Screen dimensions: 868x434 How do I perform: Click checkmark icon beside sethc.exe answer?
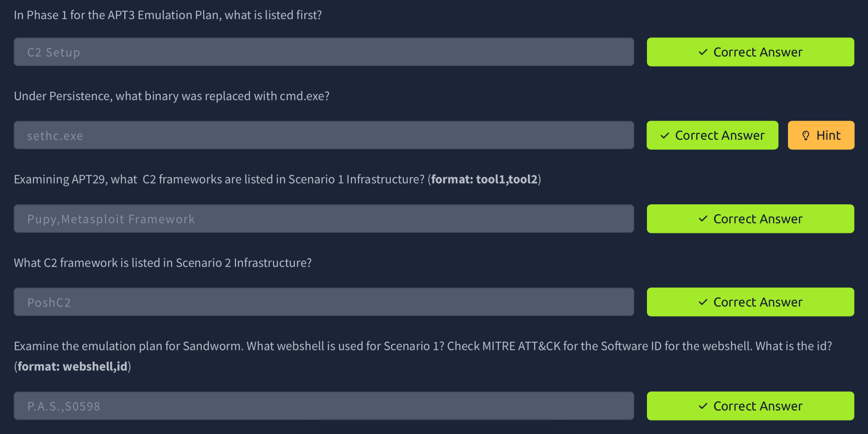click(665, 135)
